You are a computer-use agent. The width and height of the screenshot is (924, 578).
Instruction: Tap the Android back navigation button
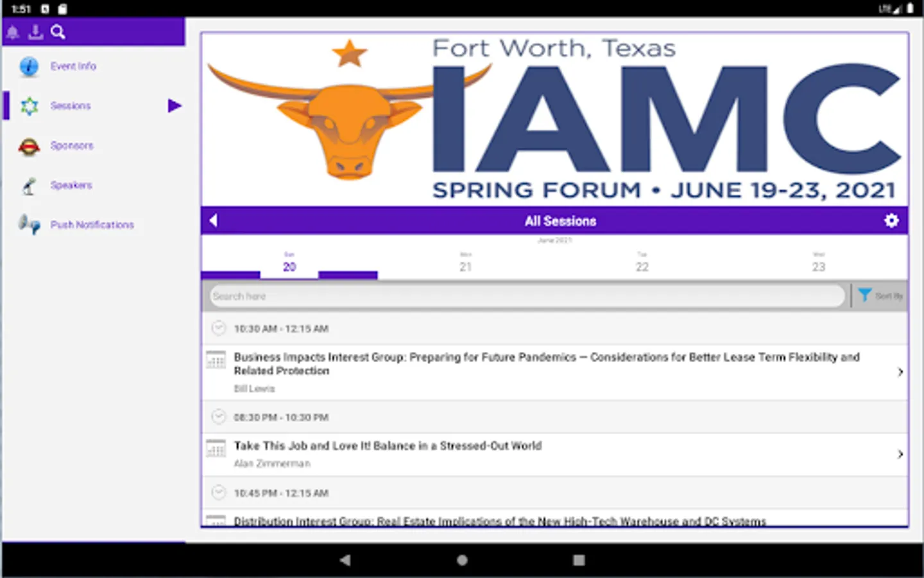[x=345, y=560]
